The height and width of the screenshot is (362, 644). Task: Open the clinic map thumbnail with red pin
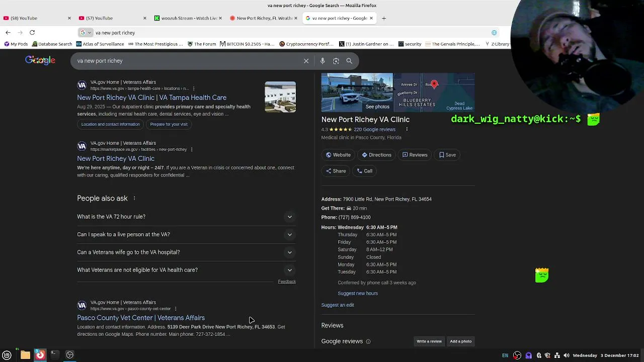434,93
